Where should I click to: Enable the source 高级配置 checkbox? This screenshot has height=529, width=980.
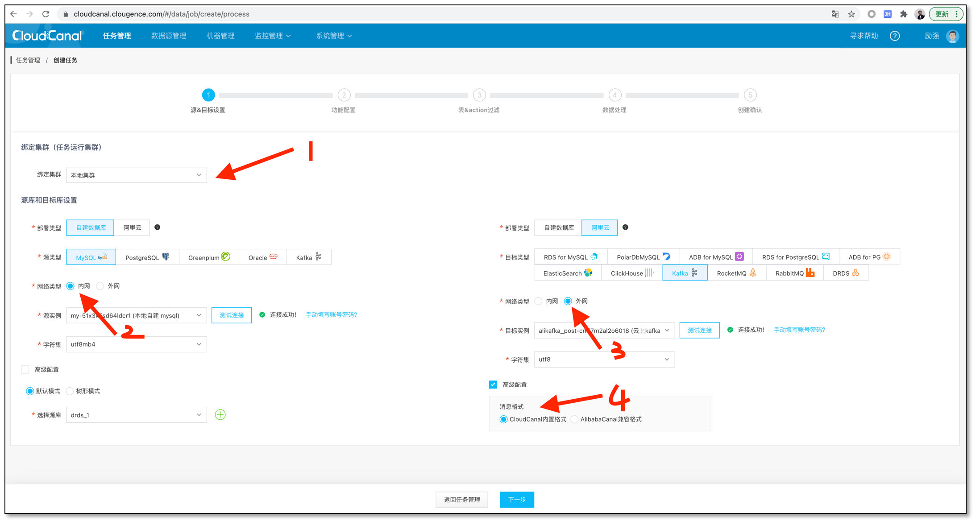(25, 370)
